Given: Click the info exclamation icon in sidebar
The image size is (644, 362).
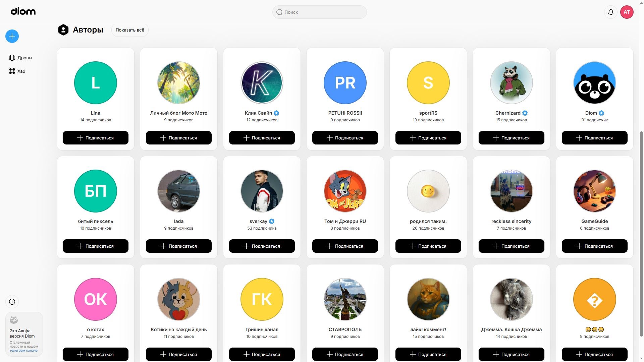Looking at the screenshot, I should click(x=12, y=302).
